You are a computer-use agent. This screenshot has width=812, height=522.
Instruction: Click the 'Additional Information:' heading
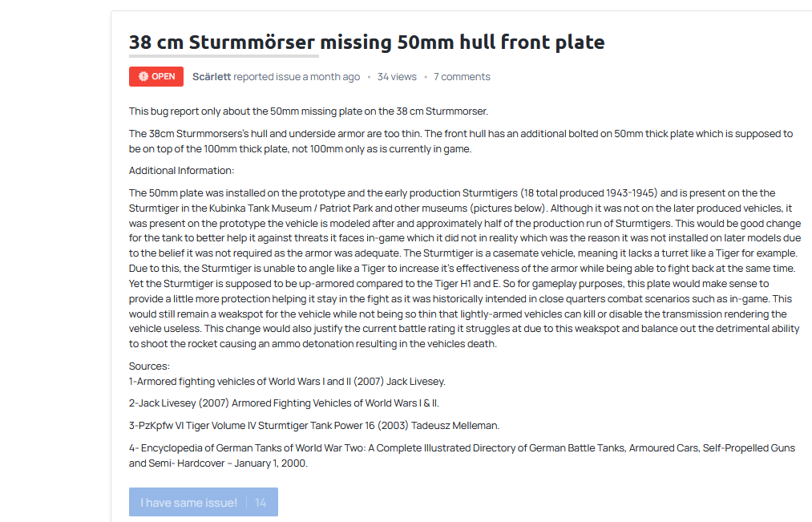[181, 171]
